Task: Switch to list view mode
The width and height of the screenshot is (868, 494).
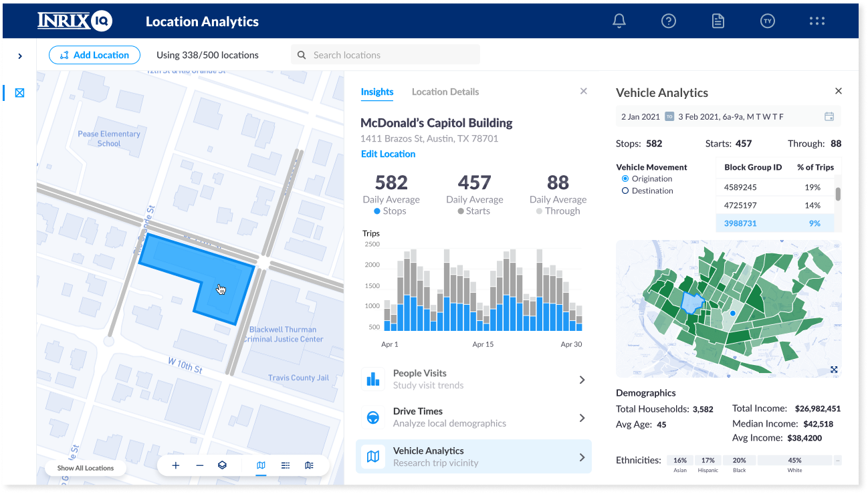Action: (286, 465)
